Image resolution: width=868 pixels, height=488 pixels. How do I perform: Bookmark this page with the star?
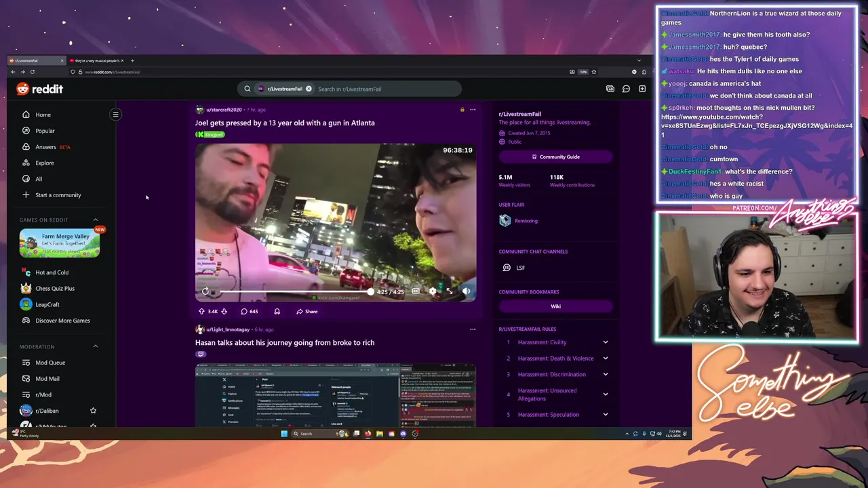click(594, 72)
